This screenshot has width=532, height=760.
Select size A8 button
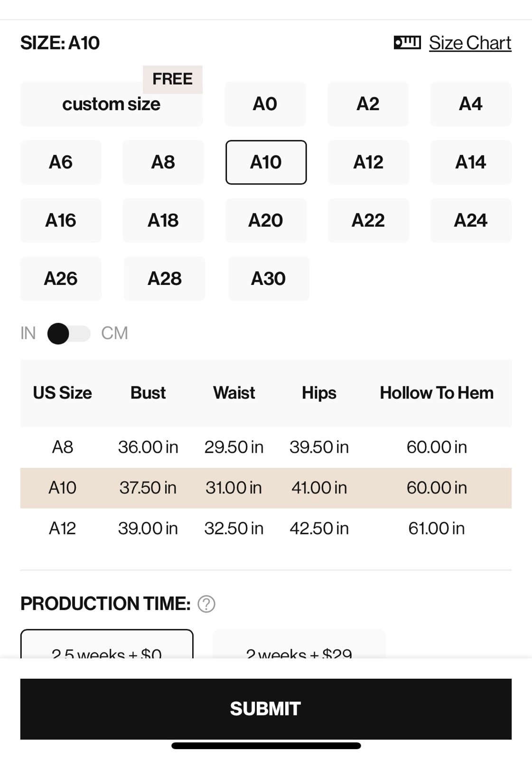(x=163, y=162)
